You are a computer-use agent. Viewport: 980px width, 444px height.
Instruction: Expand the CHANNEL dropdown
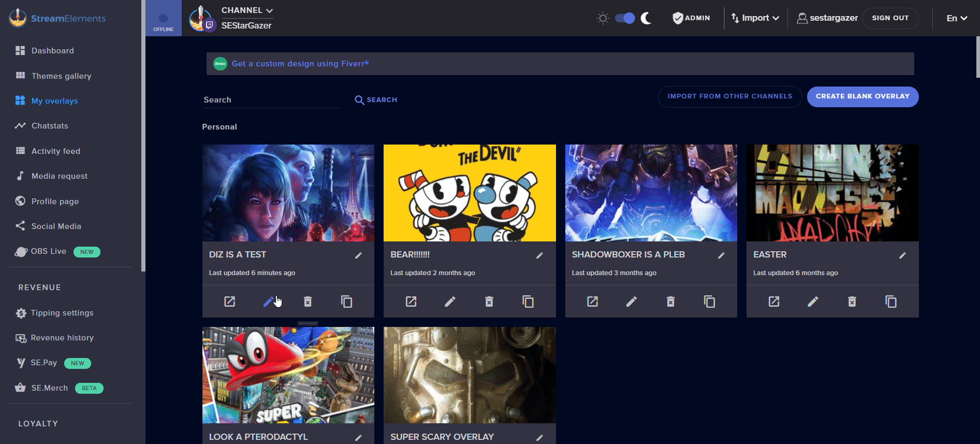pos(247,10)
